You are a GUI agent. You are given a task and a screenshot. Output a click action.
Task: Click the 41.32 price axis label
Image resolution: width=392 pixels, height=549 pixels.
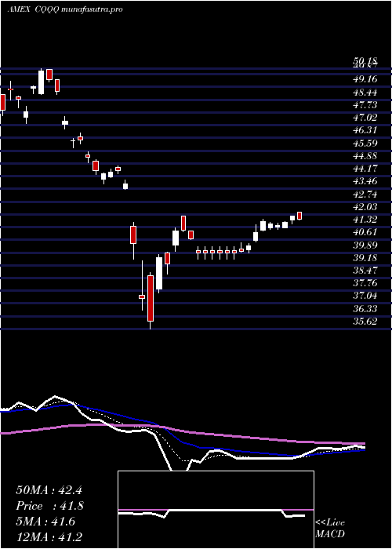point(365,219)
